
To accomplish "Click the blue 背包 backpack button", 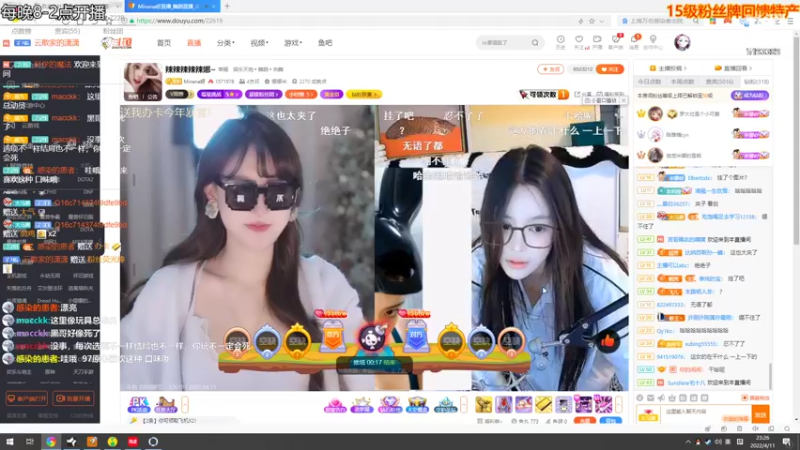I will click(611, 421).
